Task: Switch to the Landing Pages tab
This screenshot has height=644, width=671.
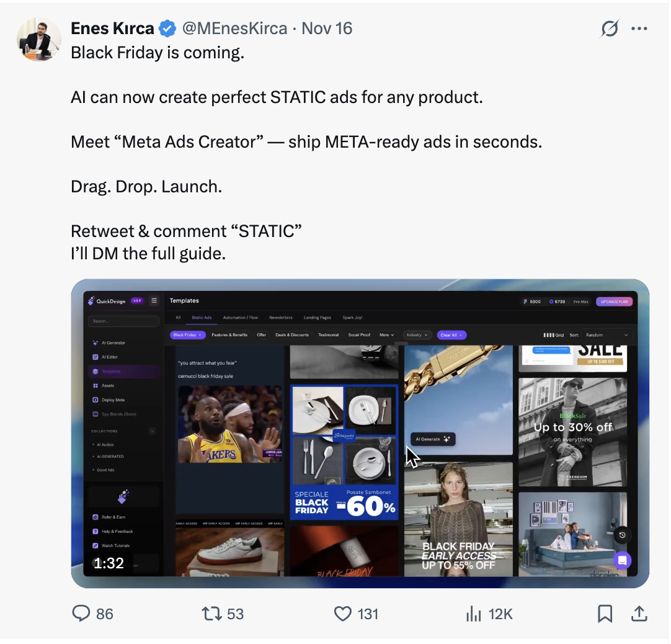Action: [317, 318]
